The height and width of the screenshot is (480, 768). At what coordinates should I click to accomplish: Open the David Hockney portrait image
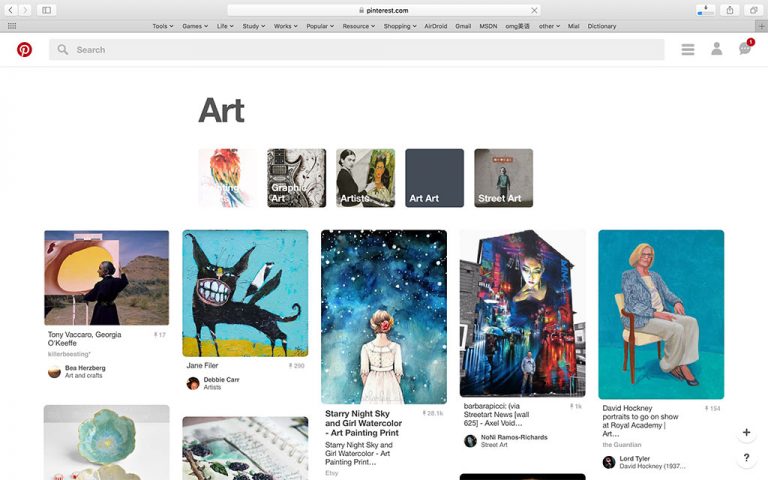tap(661, 314)
